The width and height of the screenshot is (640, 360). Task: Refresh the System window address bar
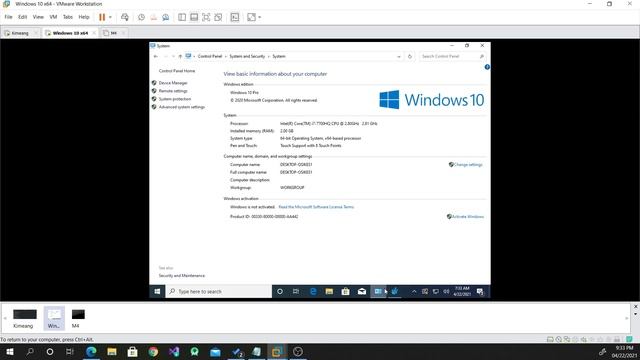click(x=410, y=56)
